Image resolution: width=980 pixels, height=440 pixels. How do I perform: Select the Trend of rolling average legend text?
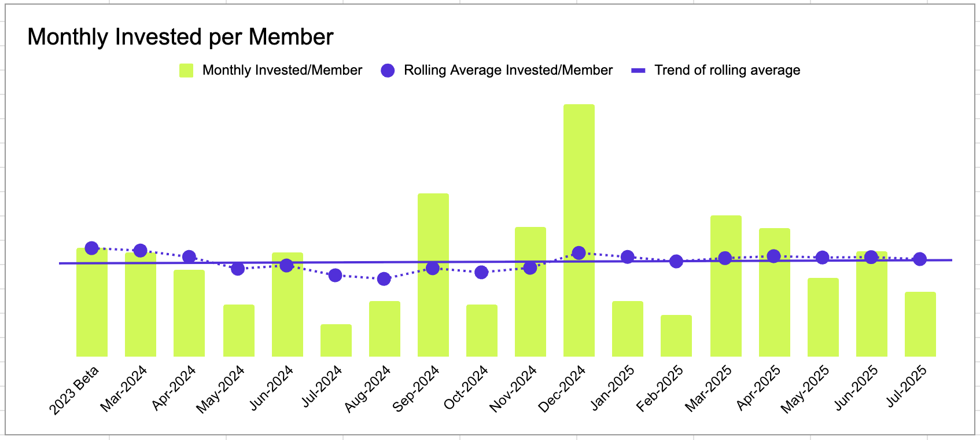(727, 71)
